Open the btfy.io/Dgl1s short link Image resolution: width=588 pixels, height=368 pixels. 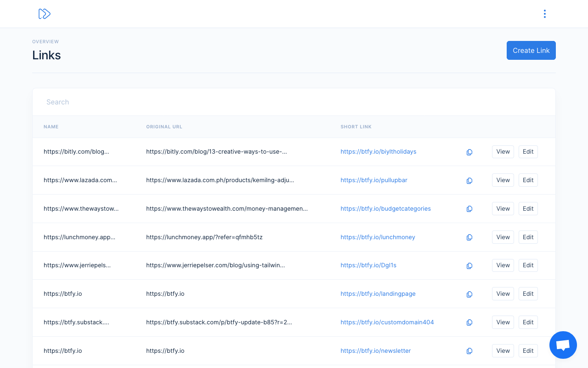[x=368, y=265]
